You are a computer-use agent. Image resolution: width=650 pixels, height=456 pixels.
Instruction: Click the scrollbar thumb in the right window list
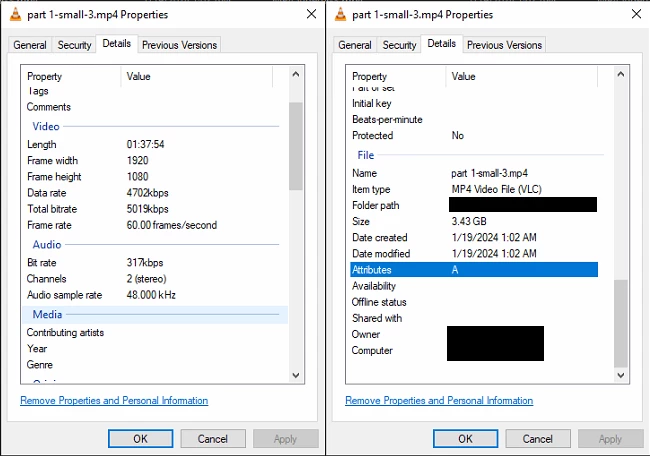(x=621, y=324)
